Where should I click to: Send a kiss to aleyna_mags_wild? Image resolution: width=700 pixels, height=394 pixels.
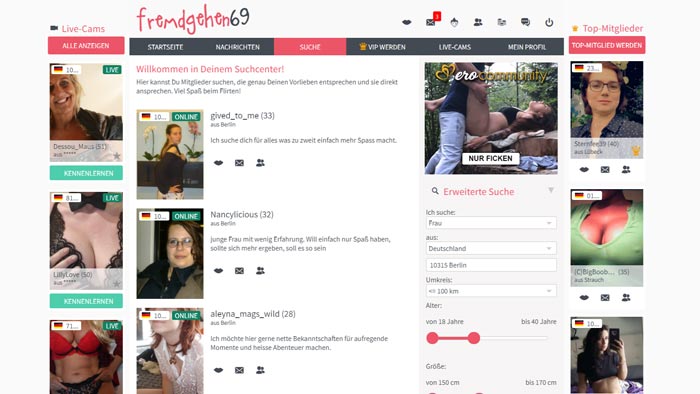pyautogui.click(x=218, y=370)
